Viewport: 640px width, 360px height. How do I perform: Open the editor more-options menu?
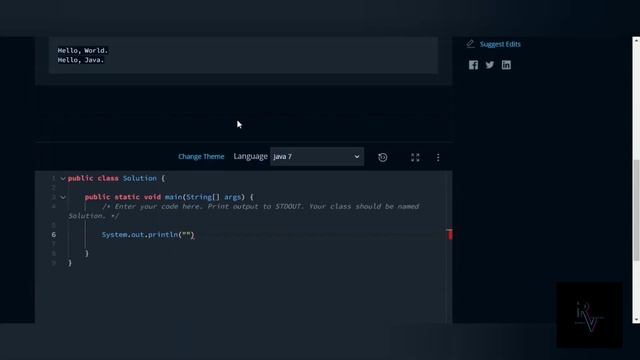click(438, 157)
